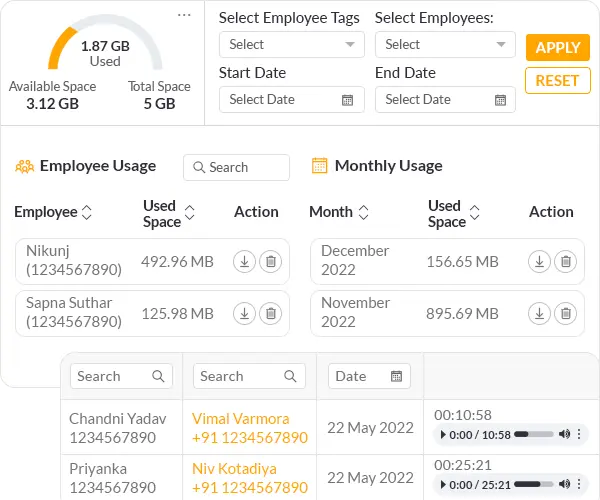Select the December 2022 row label

coord(355,260)
